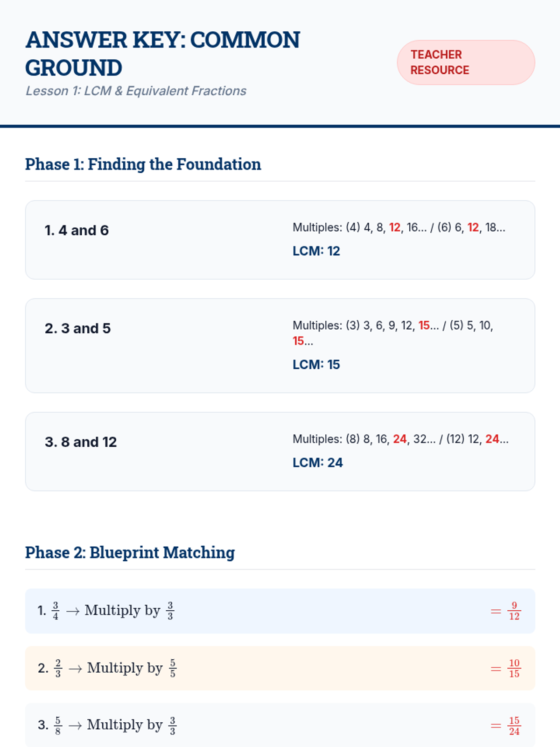
Task: Select the '2. 3 and 5' problem label
Action: (x=77, y=328)
